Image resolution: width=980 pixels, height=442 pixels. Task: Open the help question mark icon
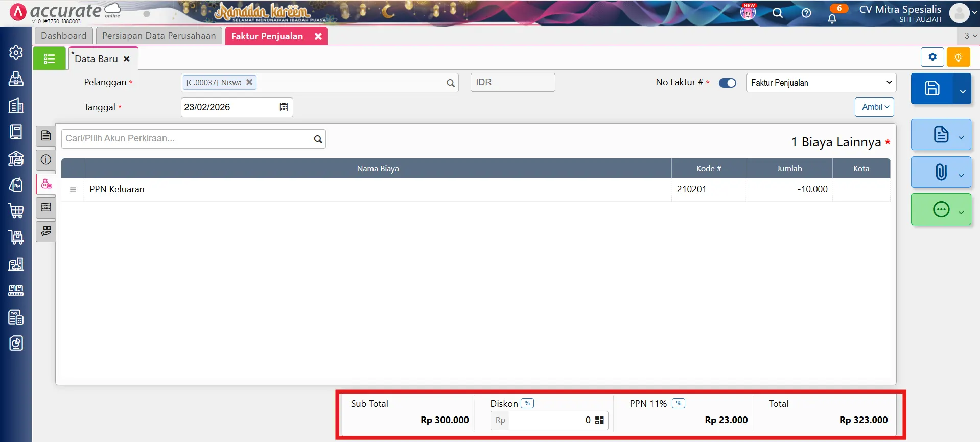[x=806, y=13]
